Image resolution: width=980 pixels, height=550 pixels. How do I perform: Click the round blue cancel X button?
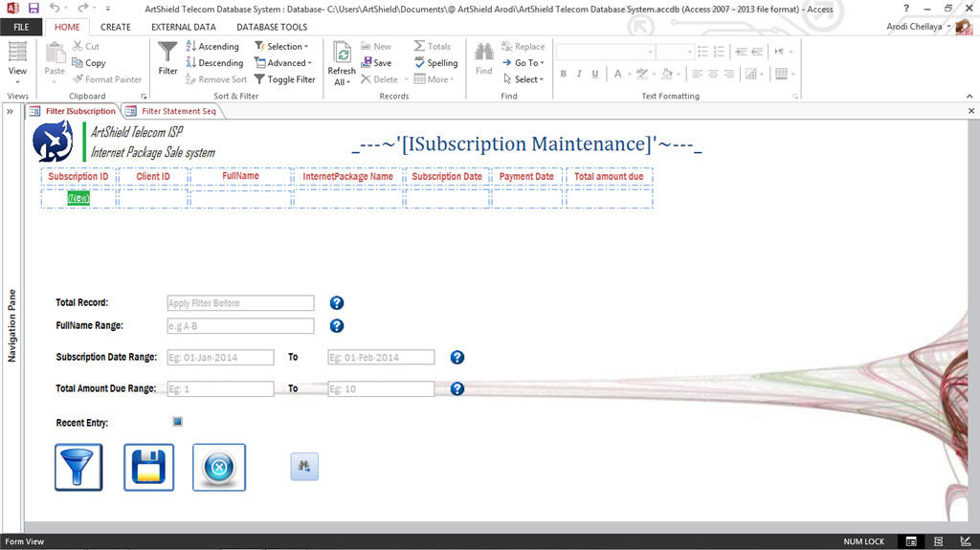coord(219,468)
